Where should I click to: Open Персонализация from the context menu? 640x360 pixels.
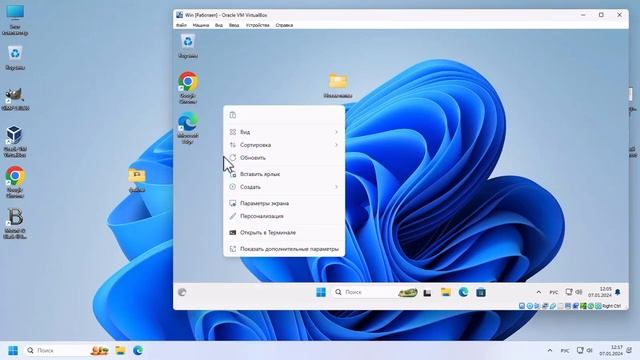pyautogui.click(x=284, y=216)
